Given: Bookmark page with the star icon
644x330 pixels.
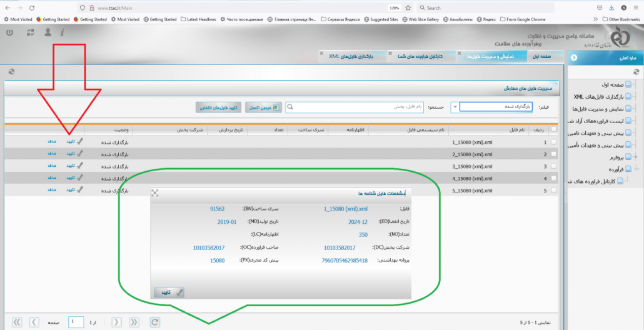Looking at the screenshot, I should click(x=408, y=7).
